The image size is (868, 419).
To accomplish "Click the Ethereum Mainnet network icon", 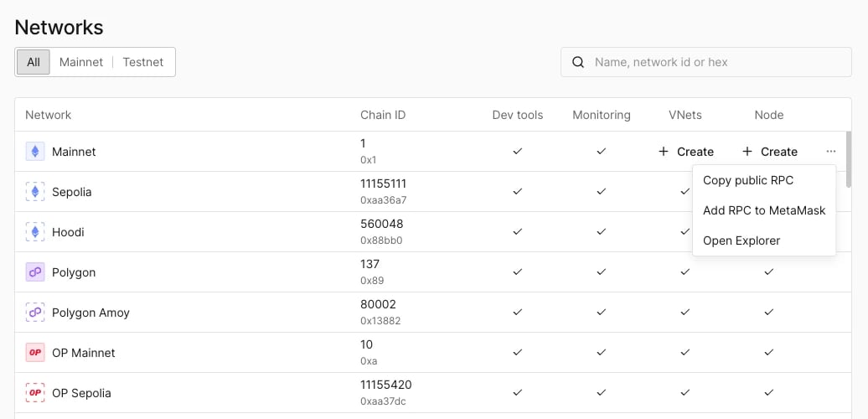I will coord(35,152).
